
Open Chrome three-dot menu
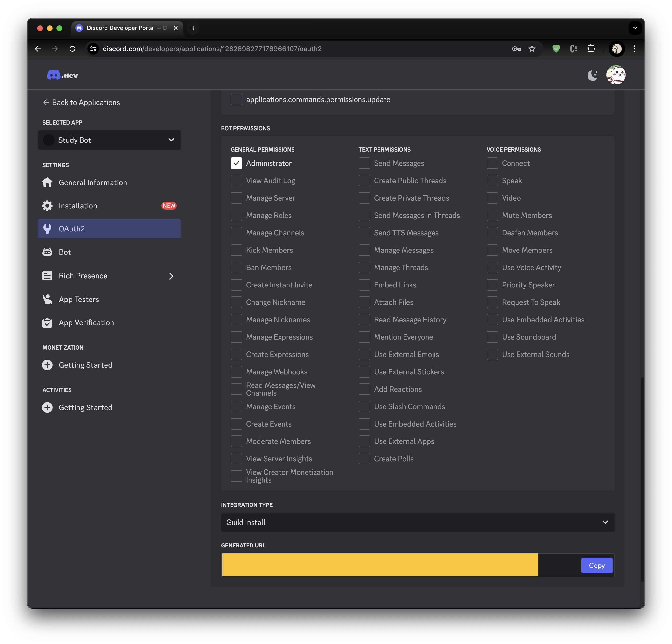click(634, 49)
